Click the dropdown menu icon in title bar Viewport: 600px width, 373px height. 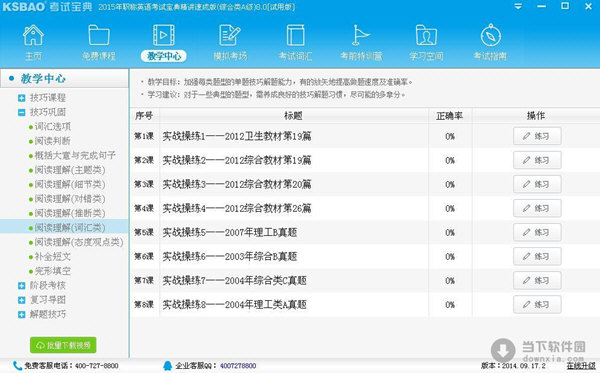[518, 7]
